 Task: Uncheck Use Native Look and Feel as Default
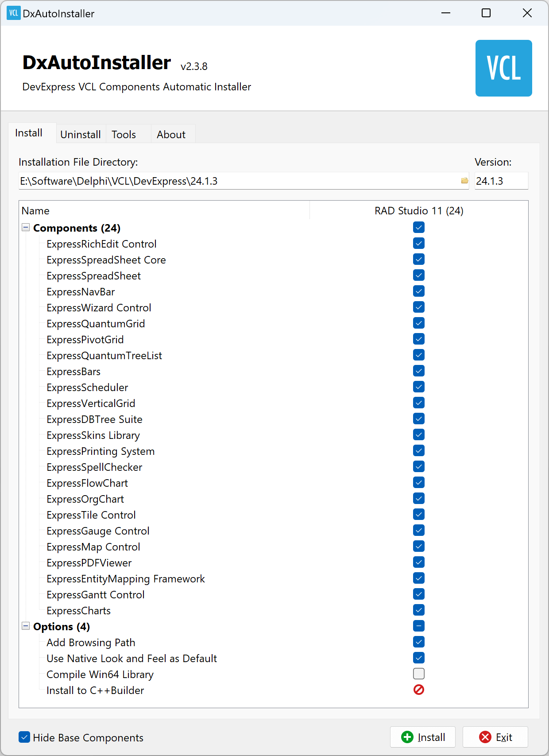click(x=419, y=658)
